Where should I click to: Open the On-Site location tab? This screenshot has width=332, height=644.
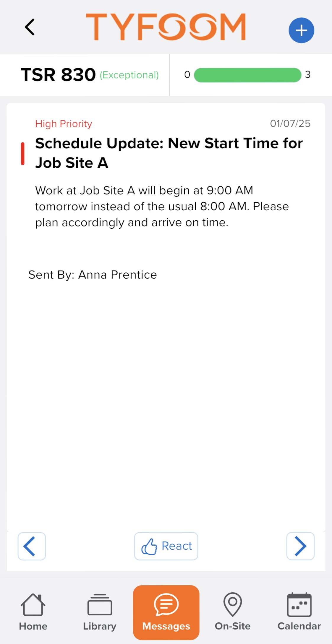(x=233, y=612)
